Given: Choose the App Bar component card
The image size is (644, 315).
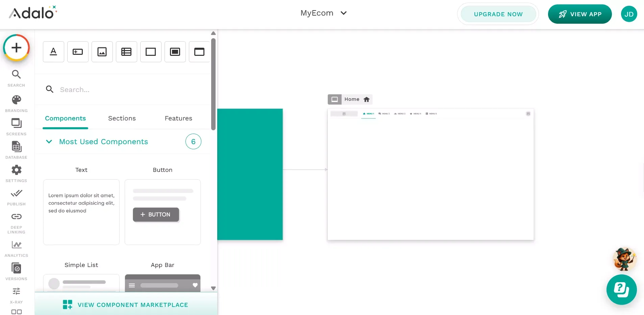Looking at the screenshot, I should [163, 283].
